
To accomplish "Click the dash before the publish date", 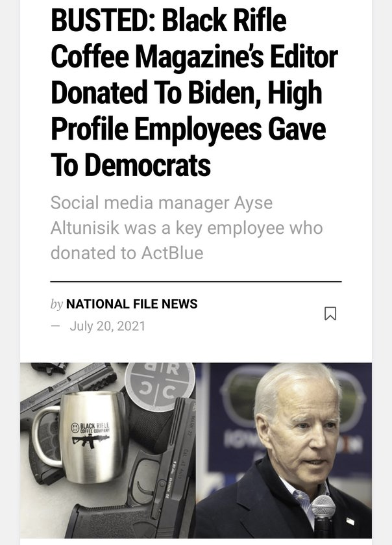I will pos(55,326).
